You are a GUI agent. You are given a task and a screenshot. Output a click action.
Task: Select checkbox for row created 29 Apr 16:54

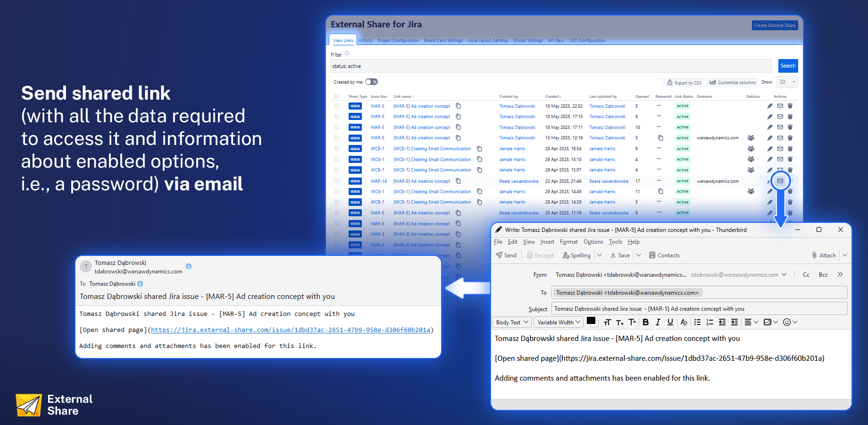pyautogui.click(x=337, y=149)
